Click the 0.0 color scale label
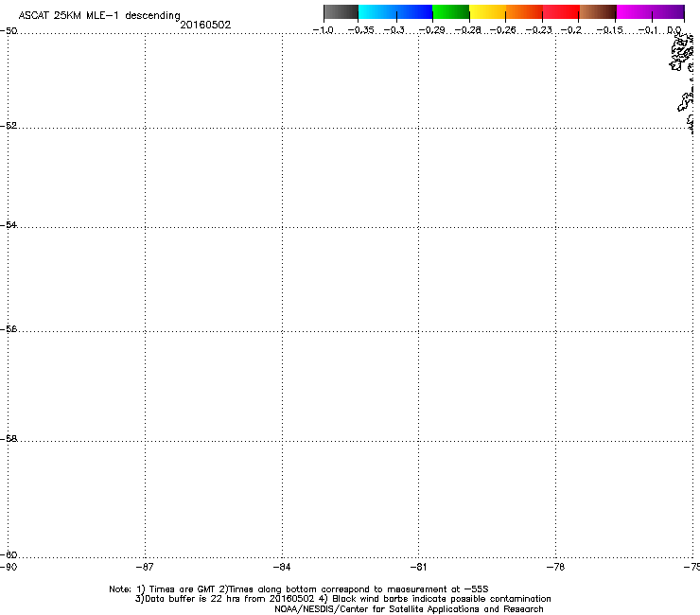This screenshot has width=700, height=615. click(x=674, y=30)
